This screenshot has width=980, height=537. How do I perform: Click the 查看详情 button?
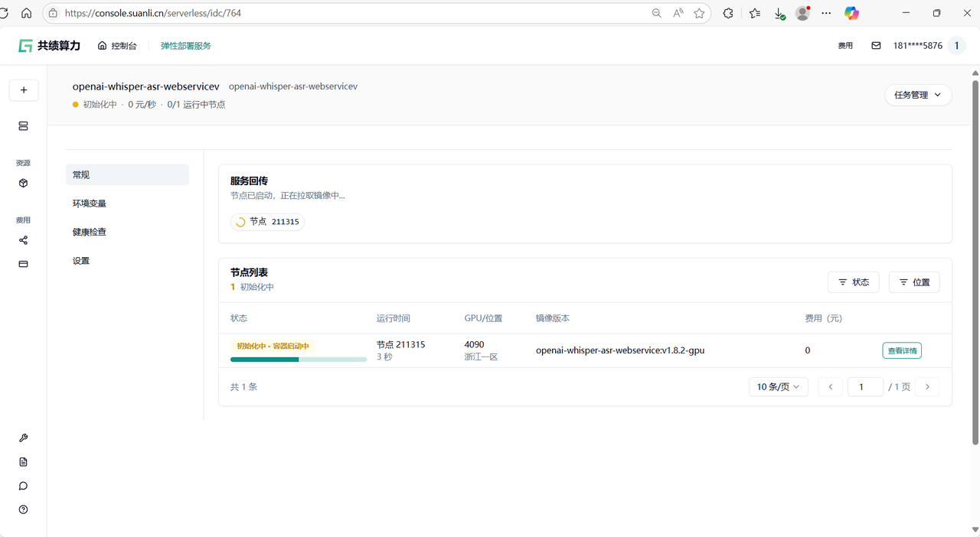click(x=901, y=350)
